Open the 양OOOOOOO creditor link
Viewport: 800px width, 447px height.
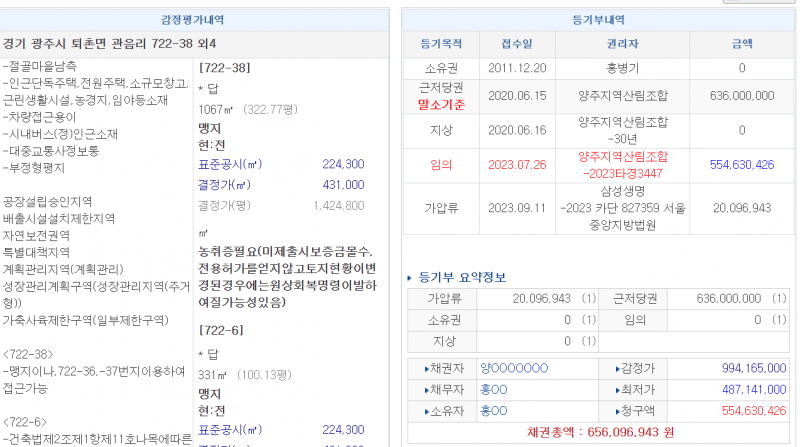[513, 369]
